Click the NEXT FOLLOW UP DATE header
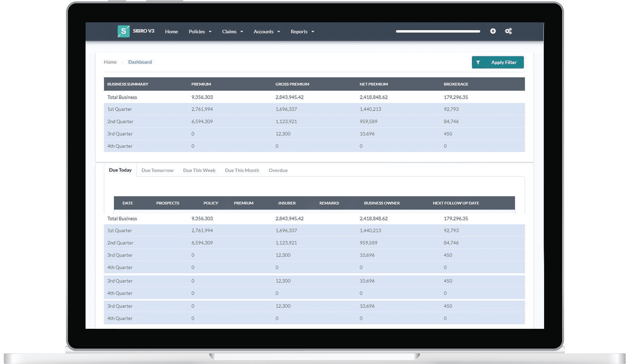Image resolution: width=629 pixels, height=364 pixels. click(x=456, y=203)
